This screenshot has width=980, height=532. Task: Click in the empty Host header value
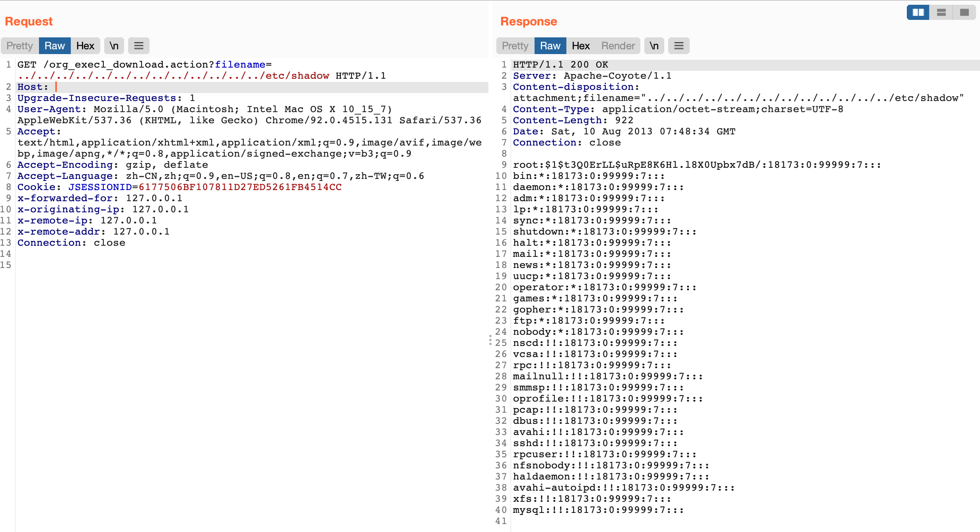64,87
